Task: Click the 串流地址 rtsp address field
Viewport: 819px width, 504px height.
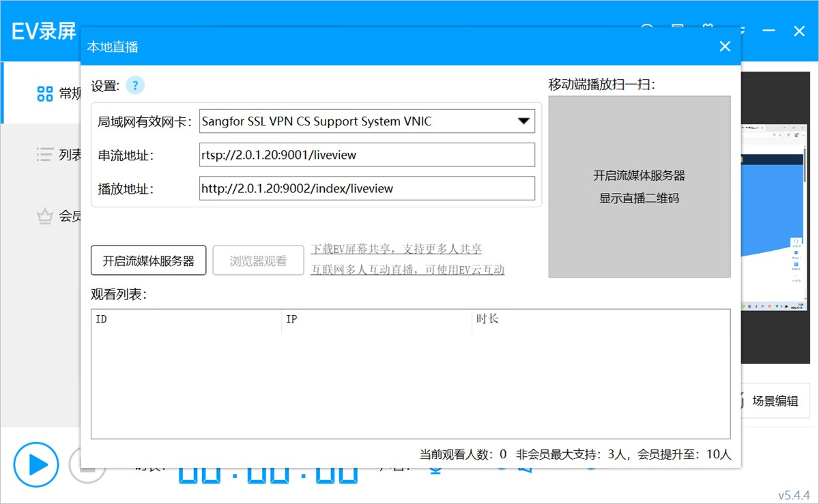Action: tap(367, 155)
